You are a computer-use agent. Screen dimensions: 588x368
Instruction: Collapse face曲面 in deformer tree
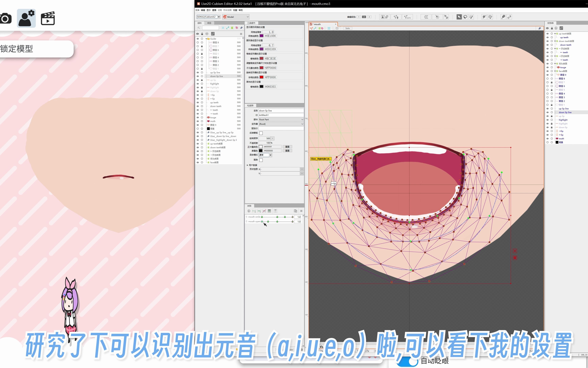[x=555, y=71]
